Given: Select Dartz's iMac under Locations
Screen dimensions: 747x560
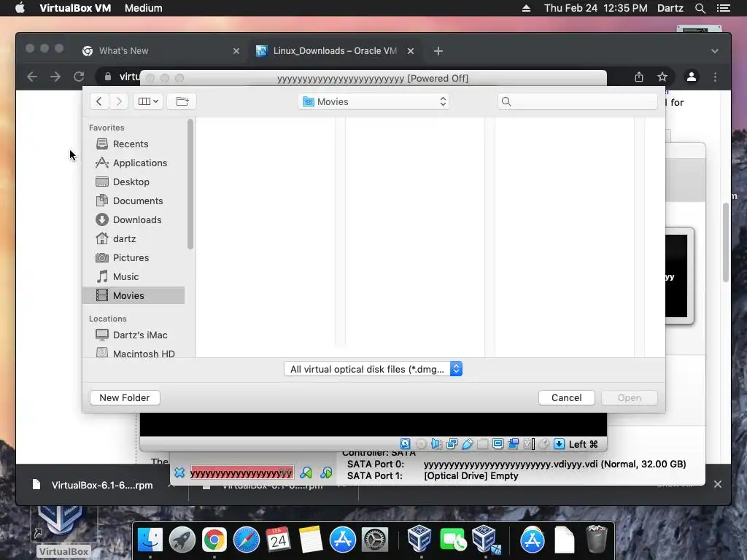Looking at the screenshot, I should coord(133,335).
